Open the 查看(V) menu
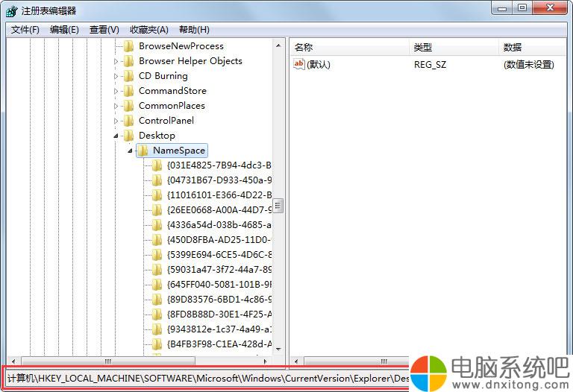 click(104, 30)
